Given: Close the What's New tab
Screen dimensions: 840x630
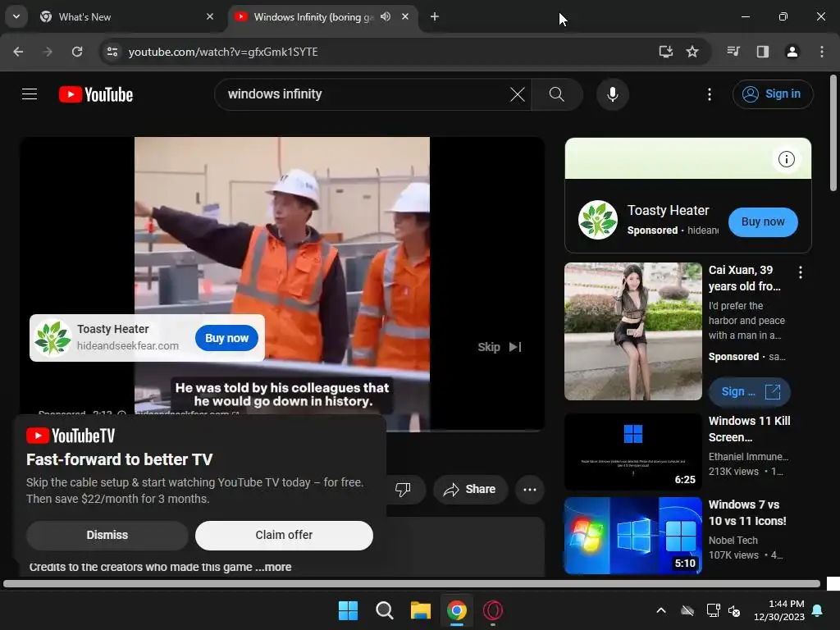Looking at the screenshot, I should [x=210, y=16].
